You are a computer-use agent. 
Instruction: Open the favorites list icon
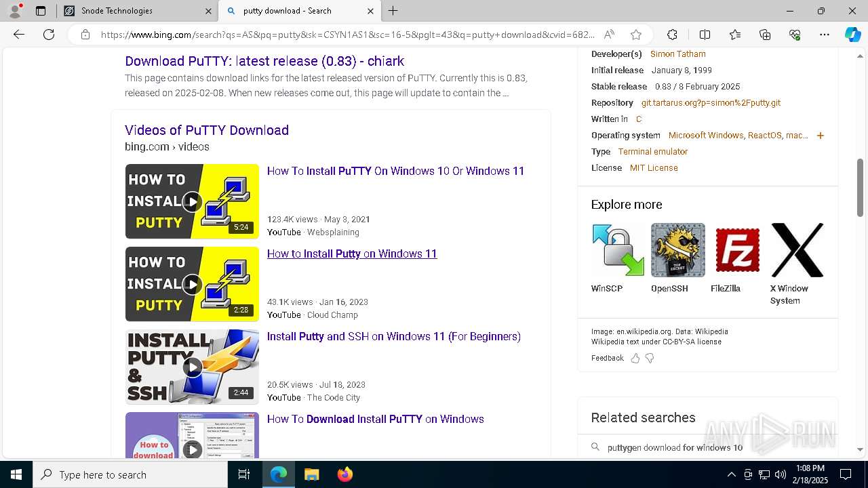(735, 35)
